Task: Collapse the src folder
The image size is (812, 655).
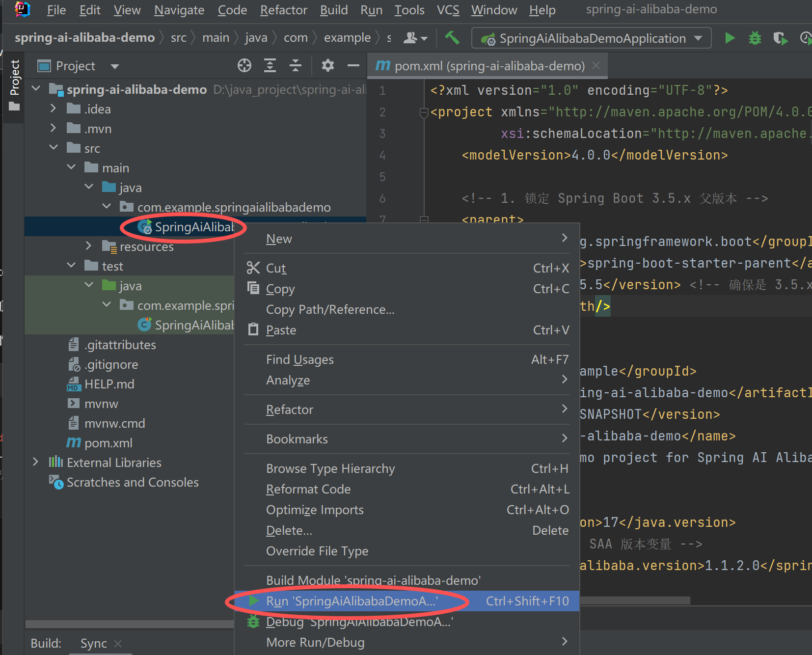Action: [54, 148]
